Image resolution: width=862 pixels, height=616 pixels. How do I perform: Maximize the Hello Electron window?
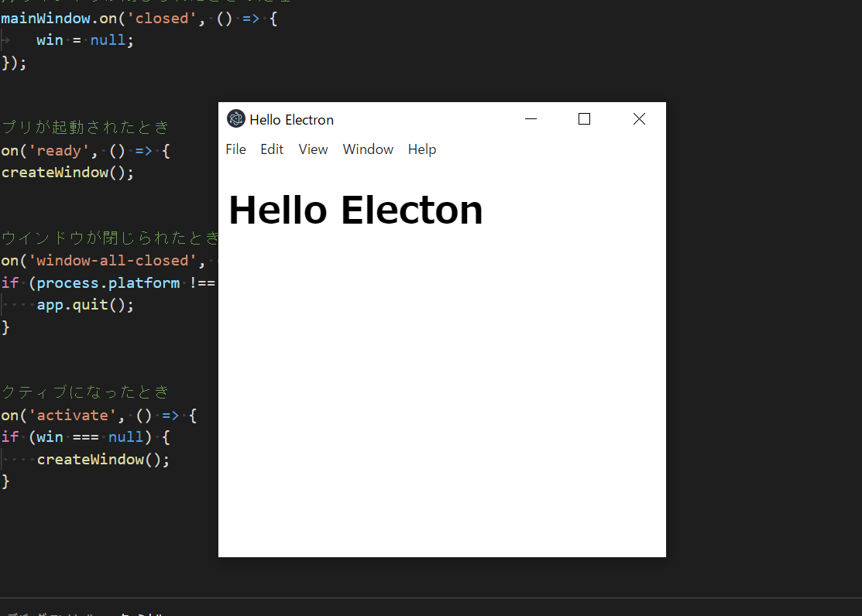[584, 118]
